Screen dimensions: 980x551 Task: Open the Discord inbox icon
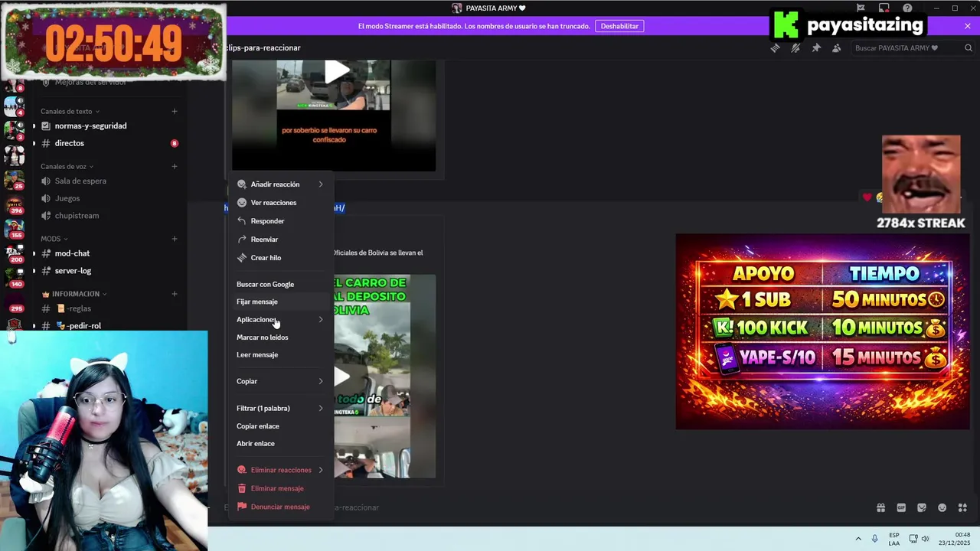point(884,8)
